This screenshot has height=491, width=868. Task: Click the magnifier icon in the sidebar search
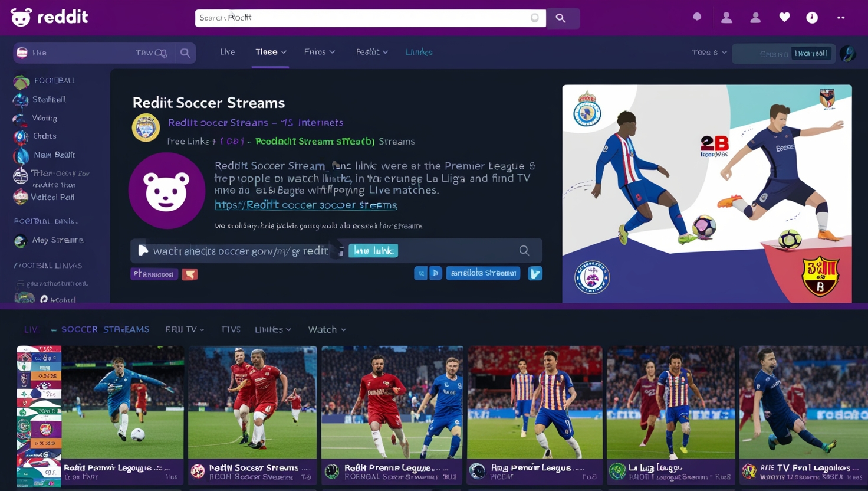185,53
